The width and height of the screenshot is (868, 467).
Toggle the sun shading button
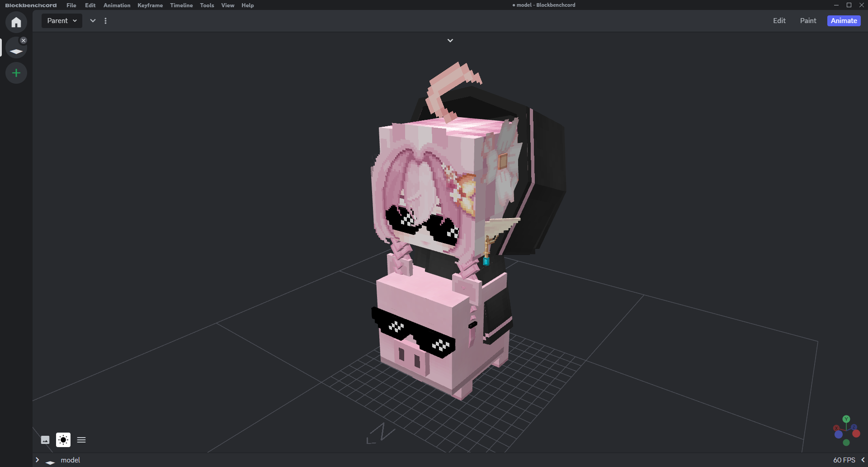coord(63,440)
